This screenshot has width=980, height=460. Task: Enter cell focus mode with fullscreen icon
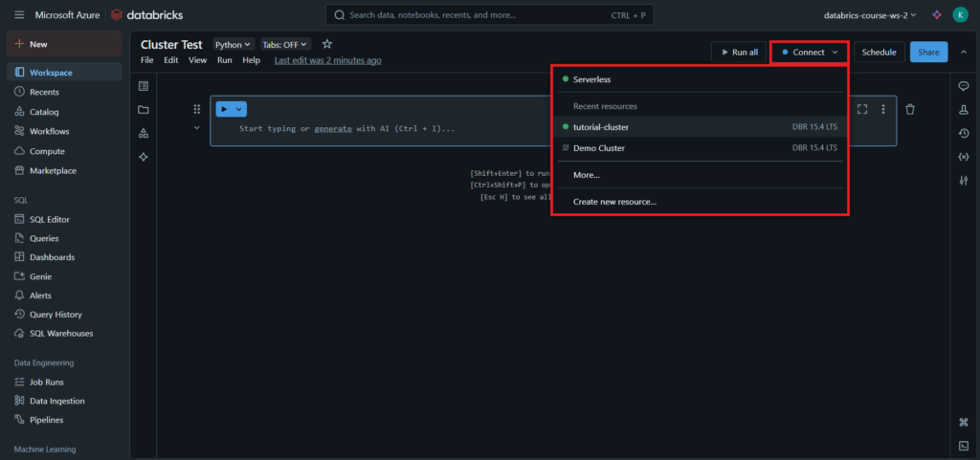coord(862,109)
